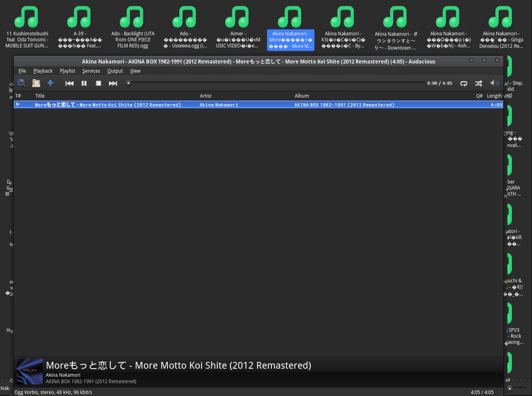This screenshot has height=396, width=532.
Task: Open the Playback menu
Action: point(43,71)
